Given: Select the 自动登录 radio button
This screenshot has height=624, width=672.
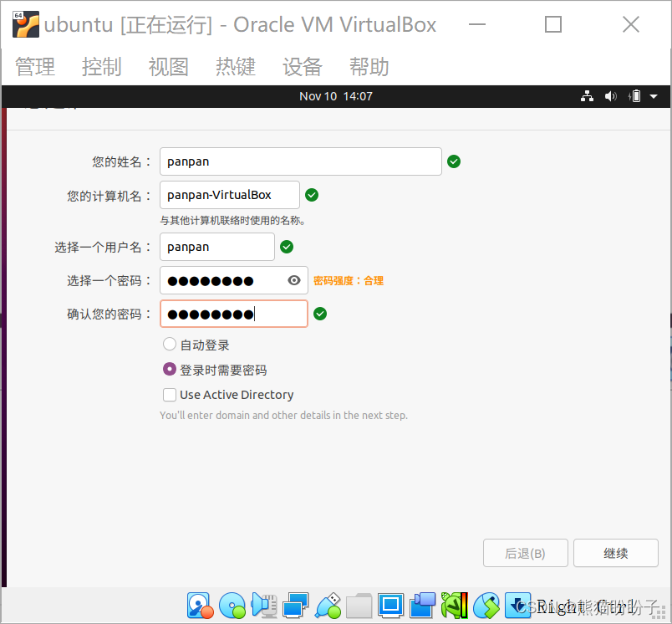Looking at the screenshot, I should [x=170, y=344].
